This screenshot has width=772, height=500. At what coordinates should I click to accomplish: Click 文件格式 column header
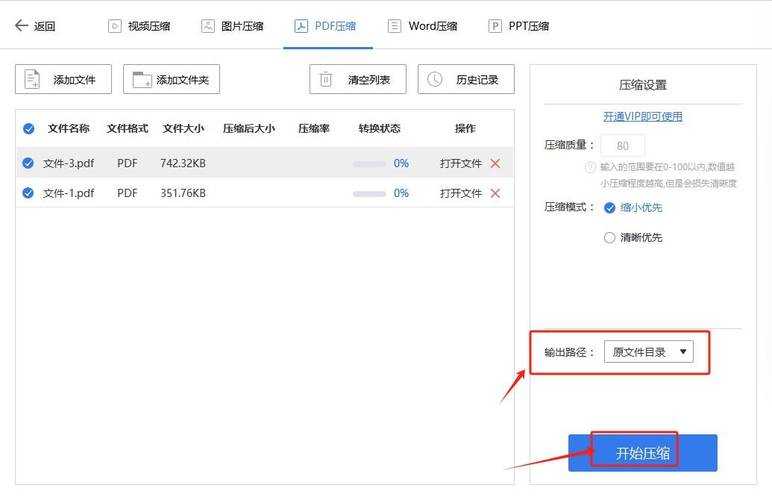128,129
